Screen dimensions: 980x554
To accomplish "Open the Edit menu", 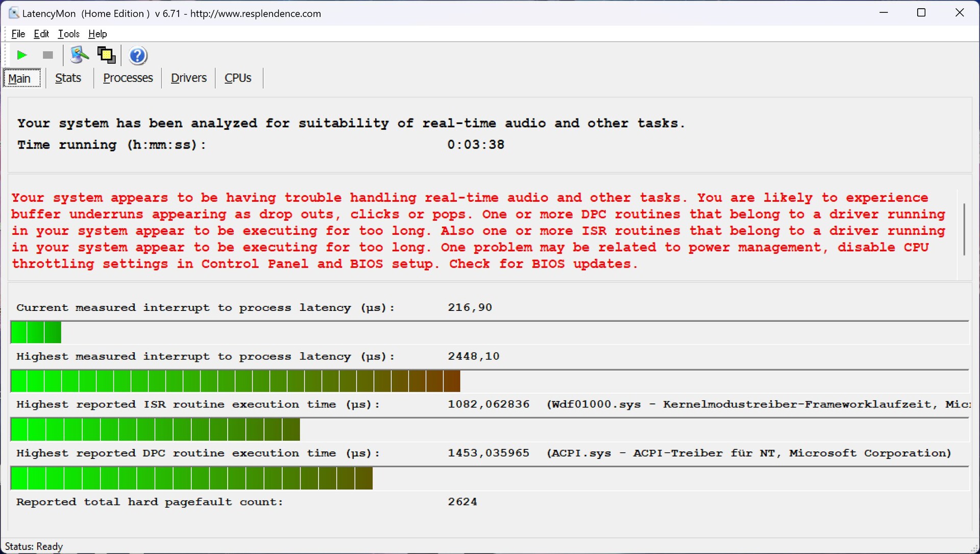I will [x=41, y=34].
